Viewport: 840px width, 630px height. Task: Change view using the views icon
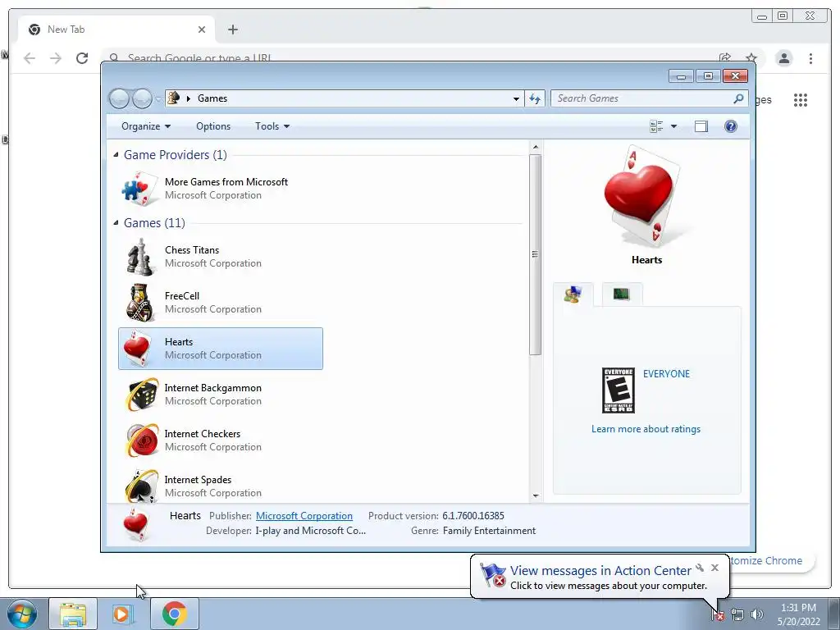(x=656, y=126)
